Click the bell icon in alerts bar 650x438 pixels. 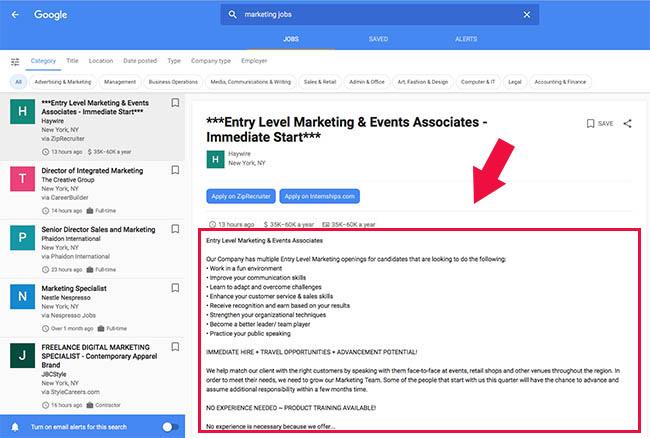tap(15, 427)
